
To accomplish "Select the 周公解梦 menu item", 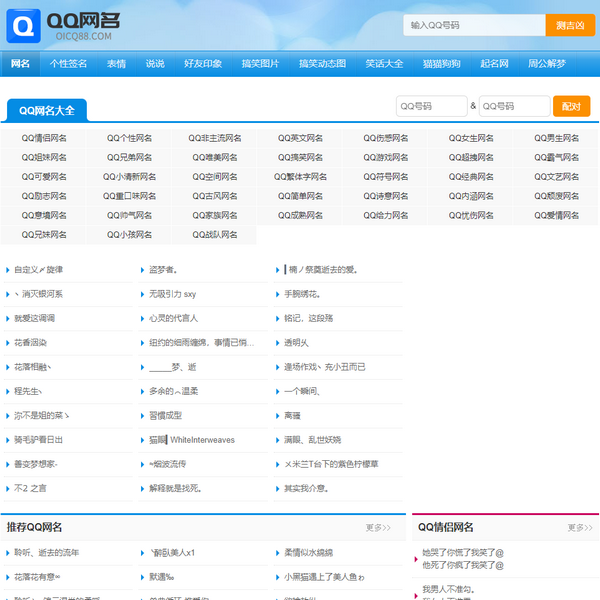I will (547, 64).
